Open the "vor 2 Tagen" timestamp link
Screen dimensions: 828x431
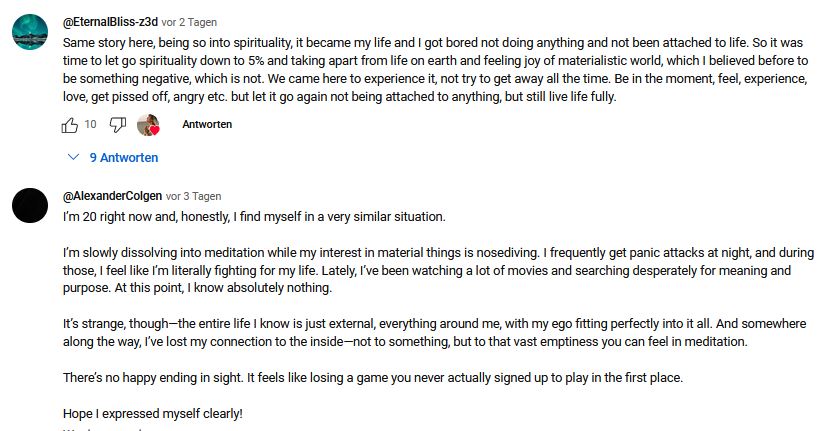coord(190,22)
